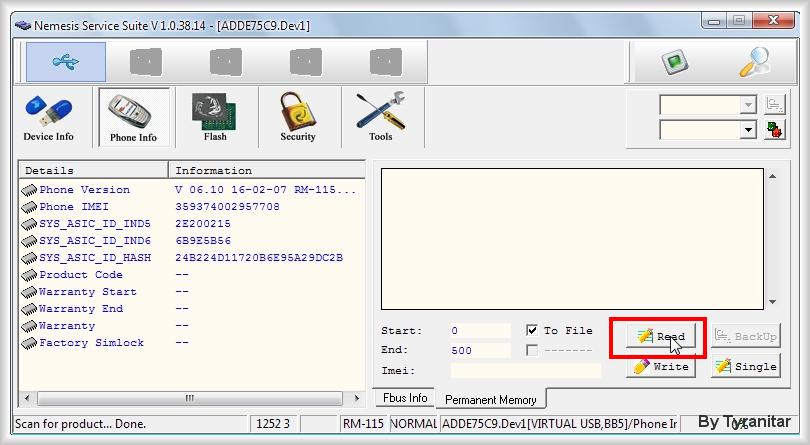810x445 pixels.
Task: Toggle the To File checkbox
Action: (532, 330)
